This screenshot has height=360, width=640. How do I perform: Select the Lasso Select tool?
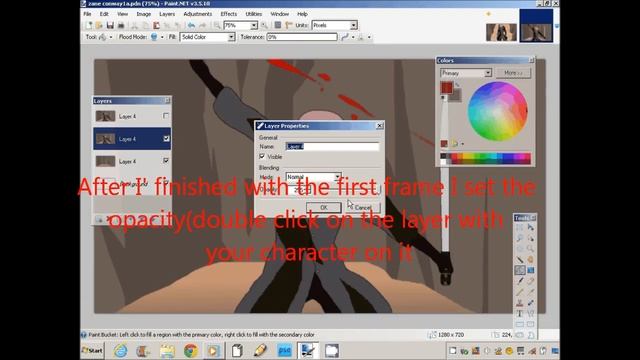click(x=520, y=238)
